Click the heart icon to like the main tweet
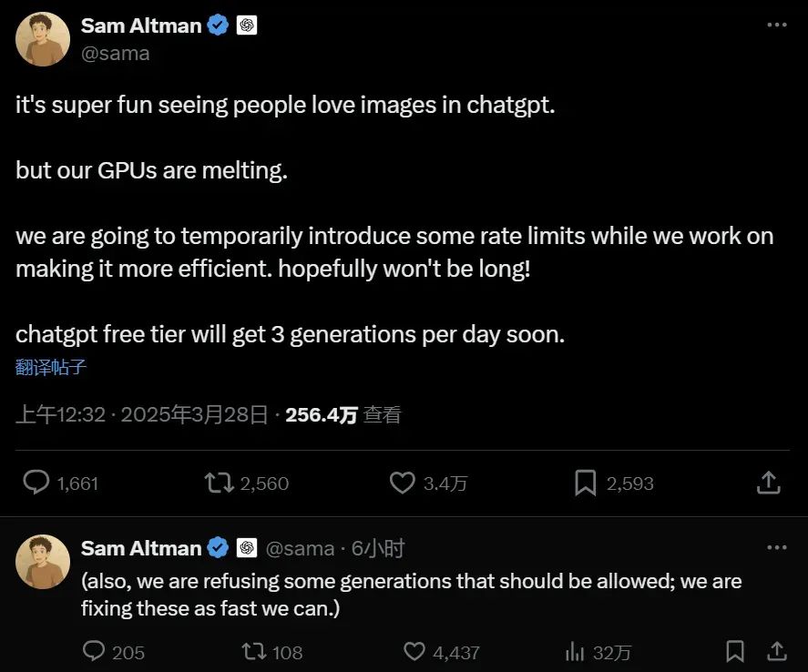This screenshot has width=808, height=672. (402, 483)
